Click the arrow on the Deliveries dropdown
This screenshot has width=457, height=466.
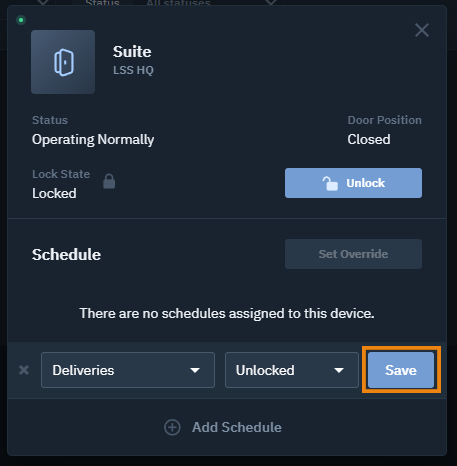coord(195,370)
